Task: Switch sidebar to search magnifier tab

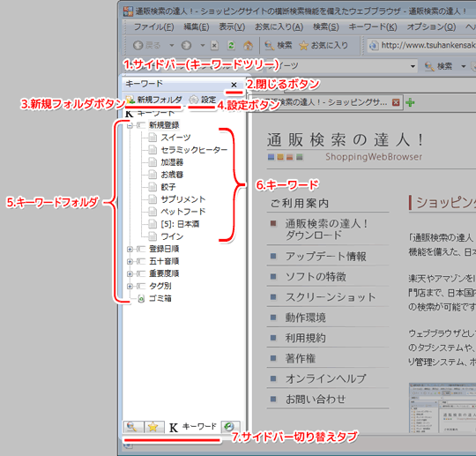Action: tap(133, 427)
